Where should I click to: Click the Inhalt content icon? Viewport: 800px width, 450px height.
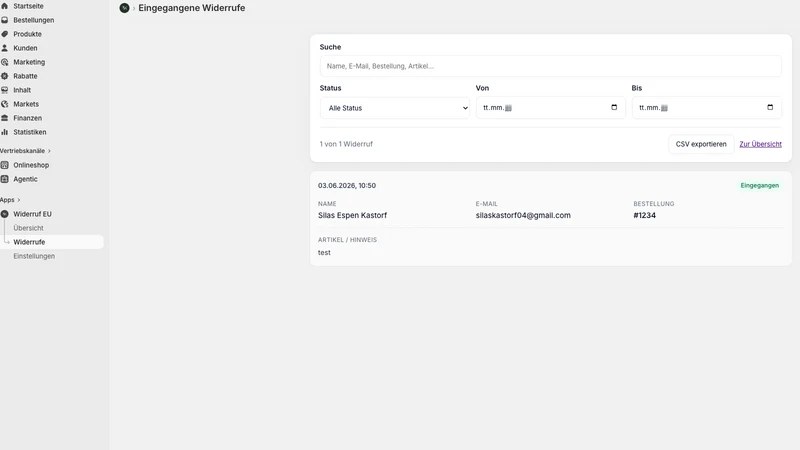[x=5, y=90]
